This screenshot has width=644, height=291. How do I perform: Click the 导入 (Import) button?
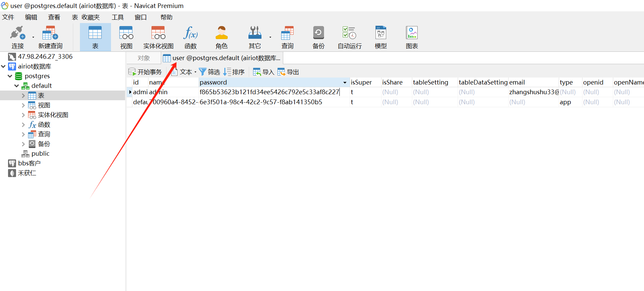tap(264, 72)
